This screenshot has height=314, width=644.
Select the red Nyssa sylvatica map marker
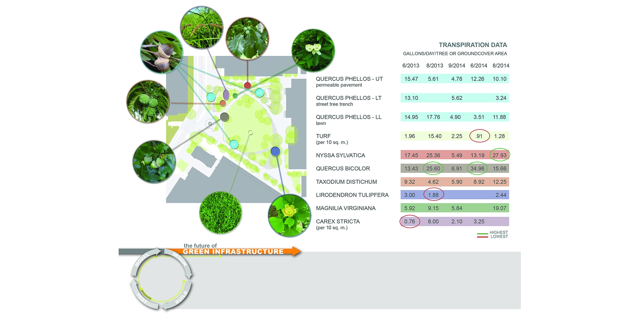pyautogui.click(x=247, y=85)
